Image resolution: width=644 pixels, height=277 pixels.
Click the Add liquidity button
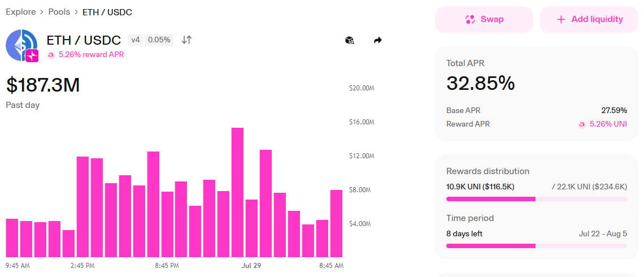589,19
